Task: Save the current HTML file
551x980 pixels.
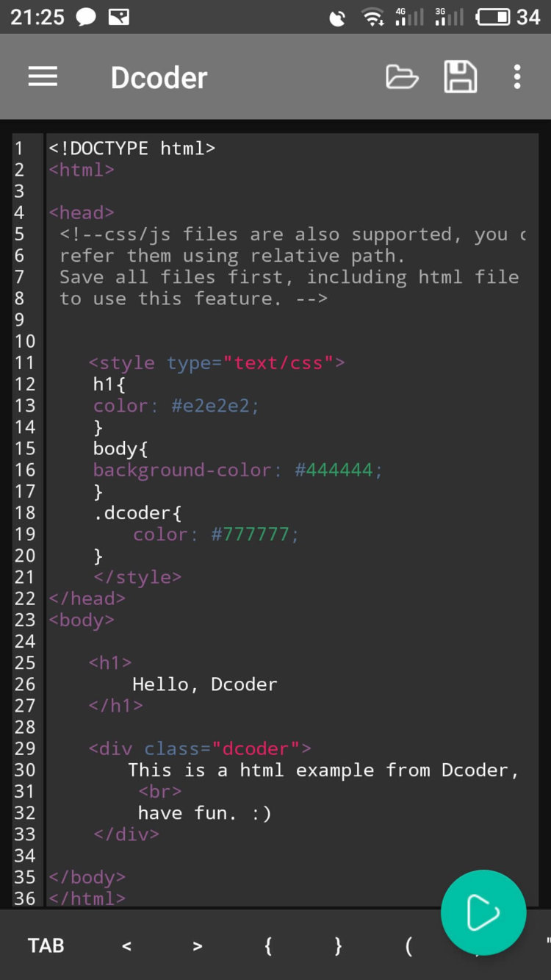Action: pyautogui.click(x=461, y=76)
